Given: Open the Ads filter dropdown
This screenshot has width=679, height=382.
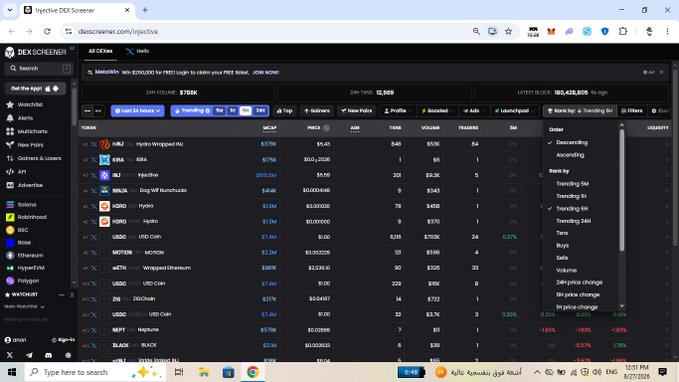Looking at the screenshot, I should (x=473, y=111).
